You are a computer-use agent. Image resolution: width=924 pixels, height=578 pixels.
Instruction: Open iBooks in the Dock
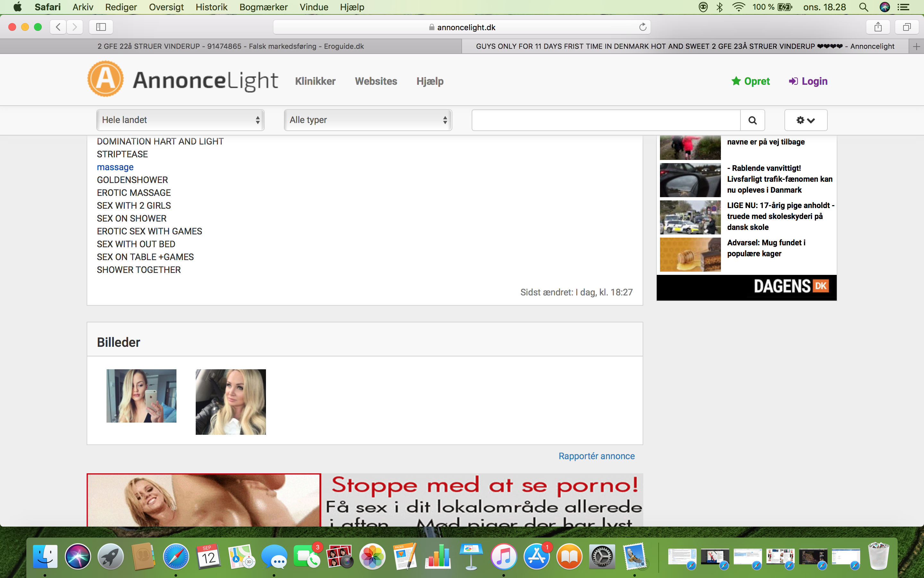click(569, 556)
